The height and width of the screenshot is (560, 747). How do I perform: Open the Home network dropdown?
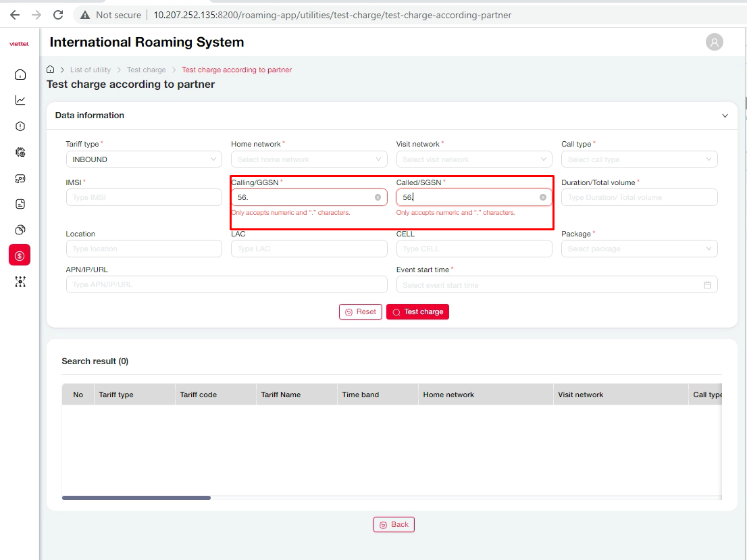[309, 159]
